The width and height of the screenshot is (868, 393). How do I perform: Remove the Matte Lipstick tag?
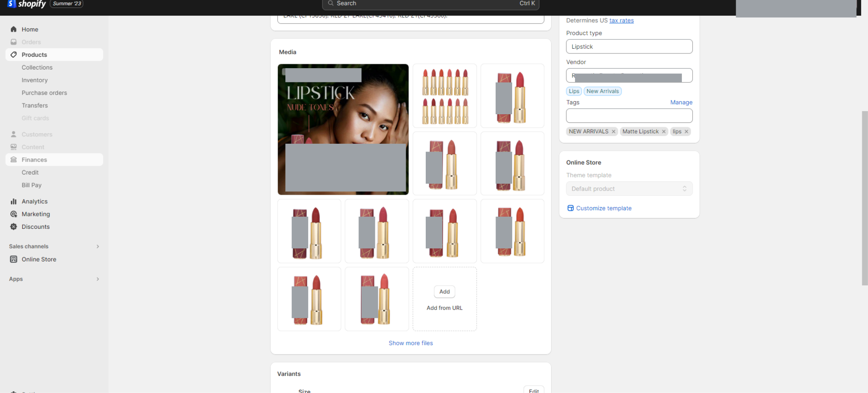pos(664,132)
